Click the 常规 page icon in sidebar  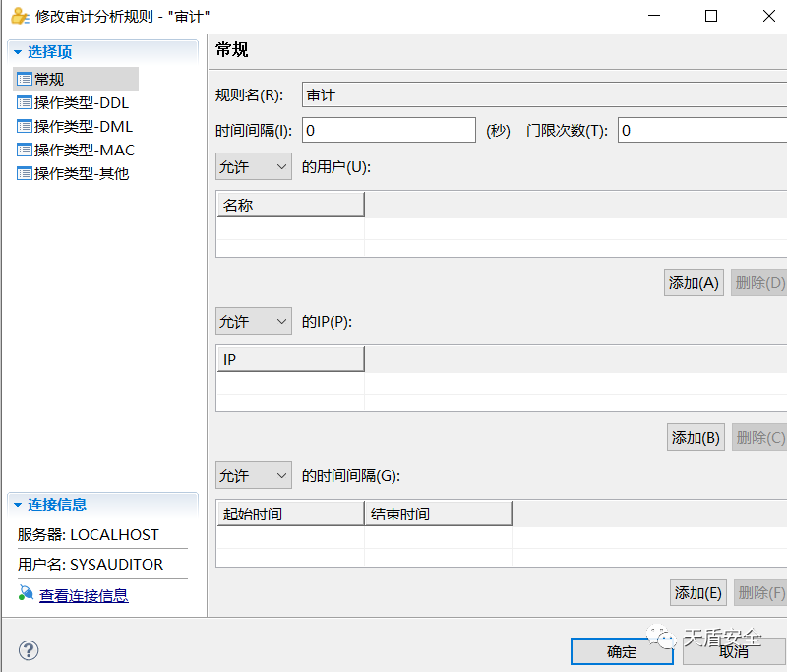click(x=25, y=79)
